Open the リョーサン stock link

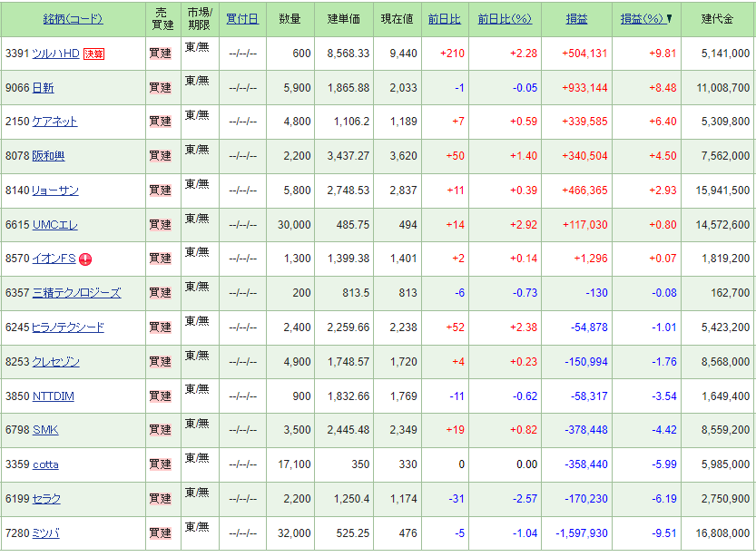55,191
